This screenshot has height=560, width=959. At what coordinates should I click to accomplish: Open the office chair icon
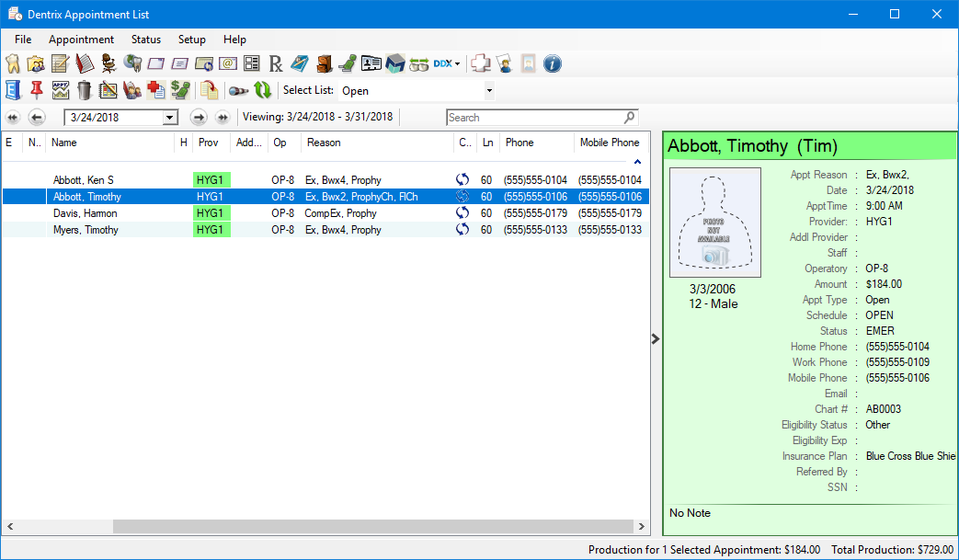pyautogui.click(x=108, y=63)
